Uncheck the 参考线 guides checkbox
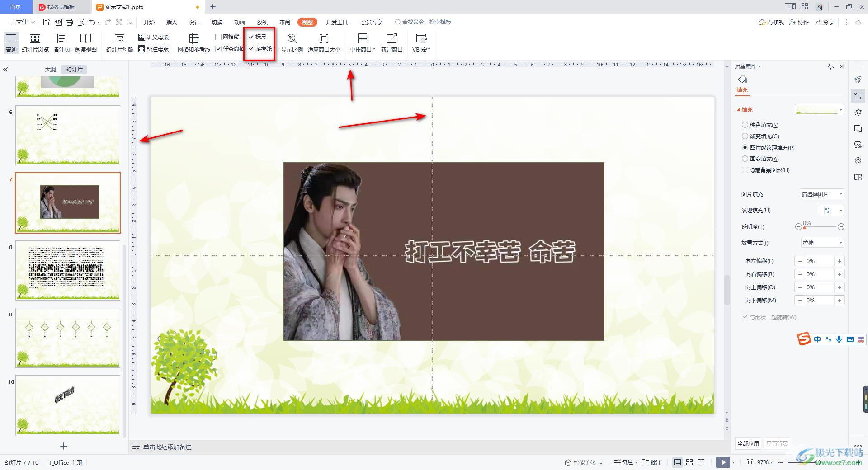 pyautogui.click(x=251, y=49)
